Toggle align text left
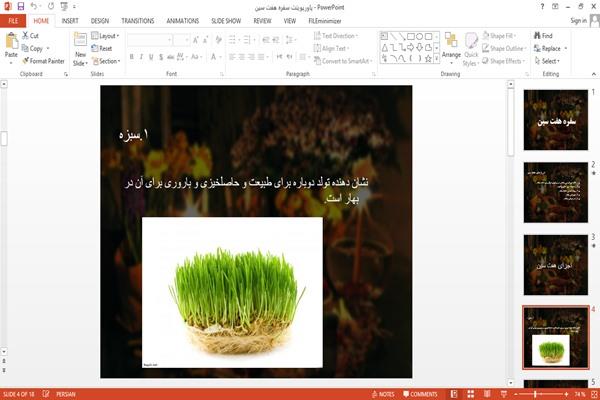The image size is (600, 400). pos(232,57)
